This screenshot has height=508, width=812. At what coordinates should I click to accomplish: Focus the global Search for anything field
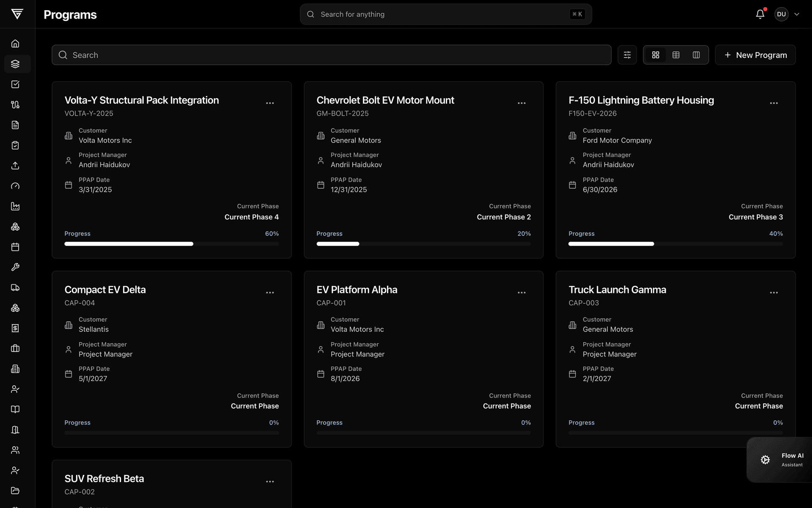point(446,14)
